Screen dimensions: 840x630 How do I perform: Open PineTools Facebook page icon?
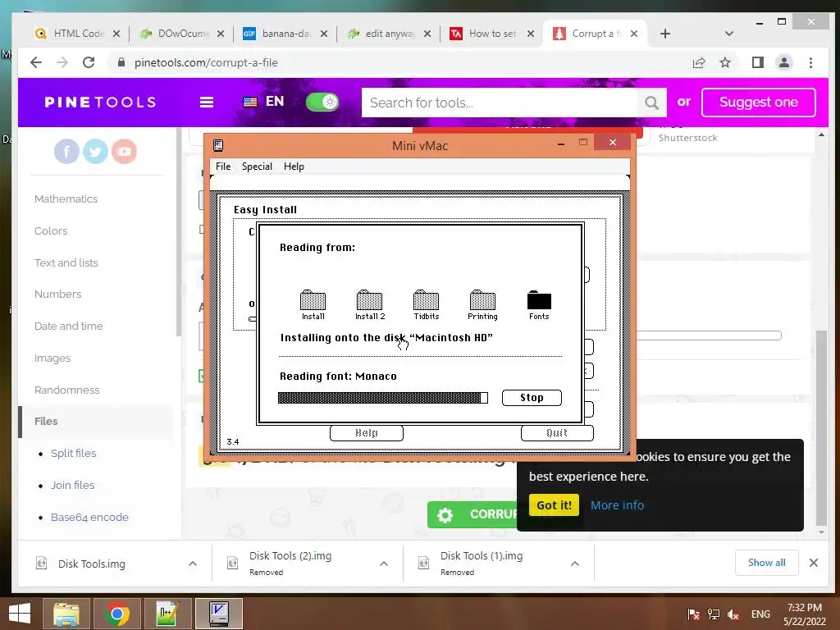(66, 152)
